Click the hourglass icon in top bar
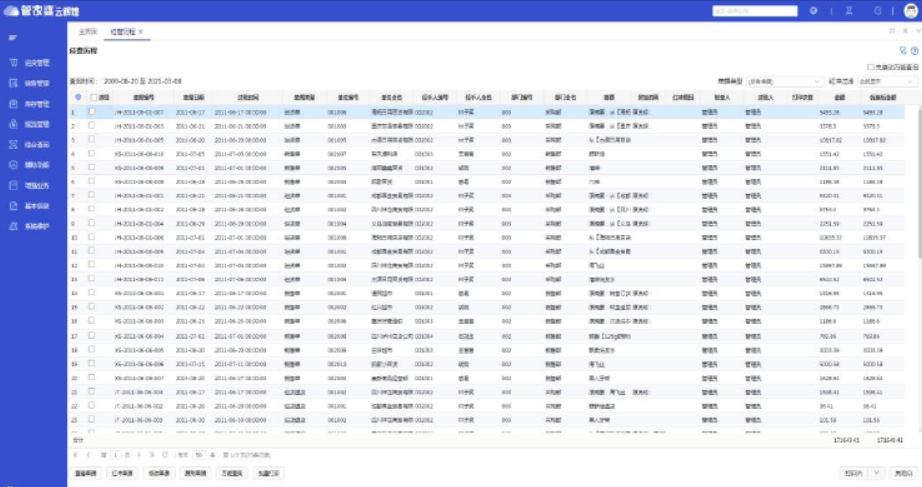Viewport: 922px width, 487px height. tap(848, 11)
